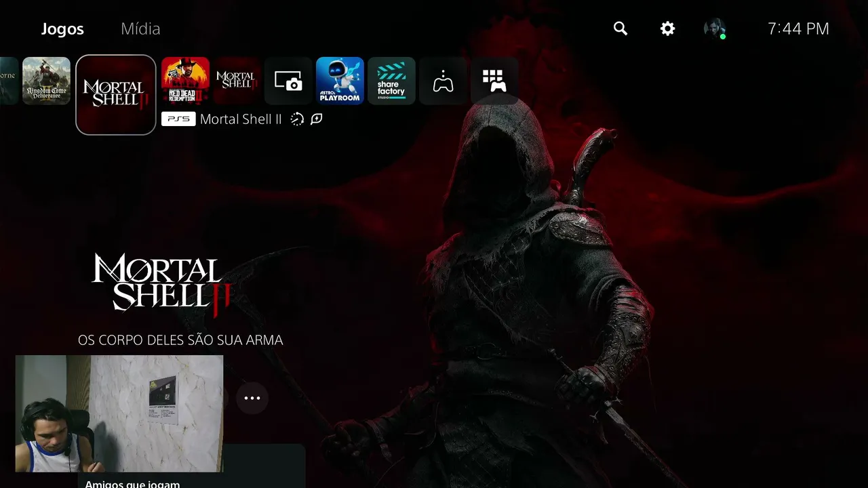
Task: Open the Media Gallery camera icon
Action: click(288, 81)
